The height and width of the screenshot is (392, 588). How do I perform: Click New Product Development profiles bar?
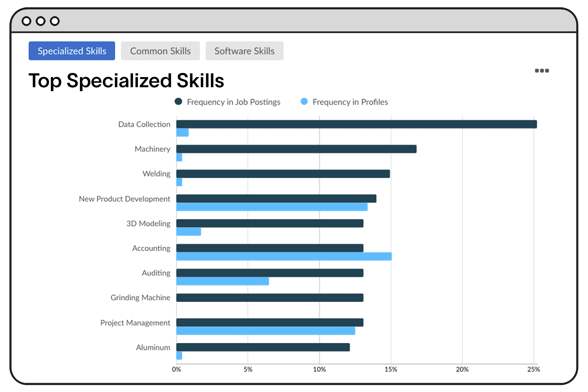(272, 207)
